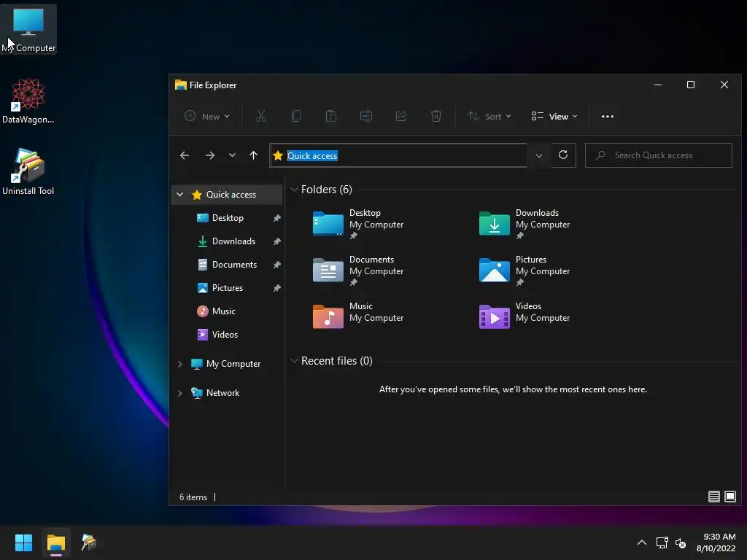This screenshot has height=560, width=747.
Task: Open the Music folder tile in Folders
Action: point(358,316)
